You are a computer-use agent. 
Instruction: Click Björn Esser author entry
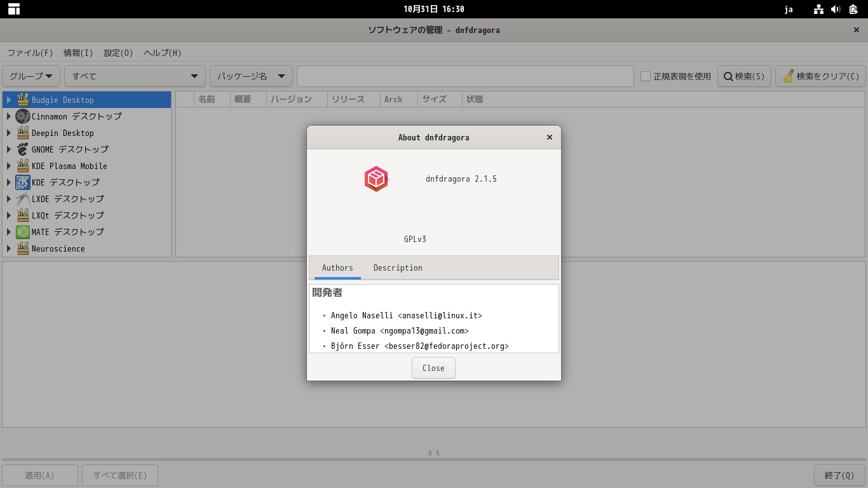point(420,346)
